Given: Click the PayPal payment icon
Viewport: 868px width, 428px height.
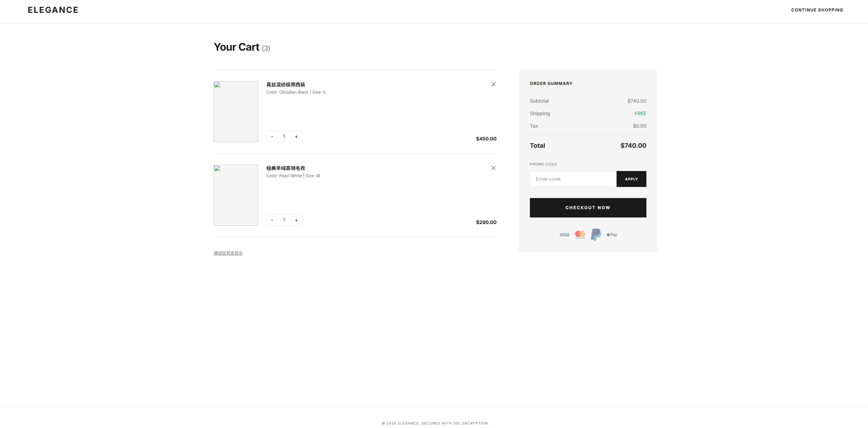Looking at the screenshot, I should 596,234.
